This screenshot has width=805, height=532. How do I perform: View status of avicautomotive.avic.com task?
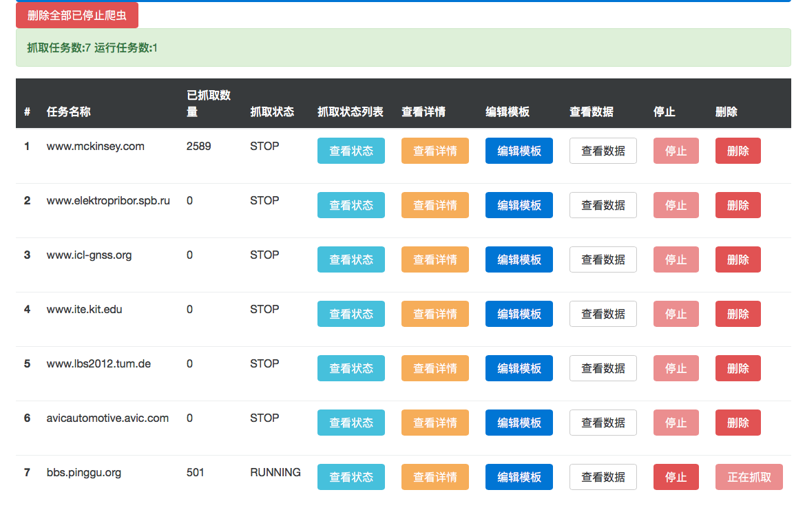click(351, 422)
